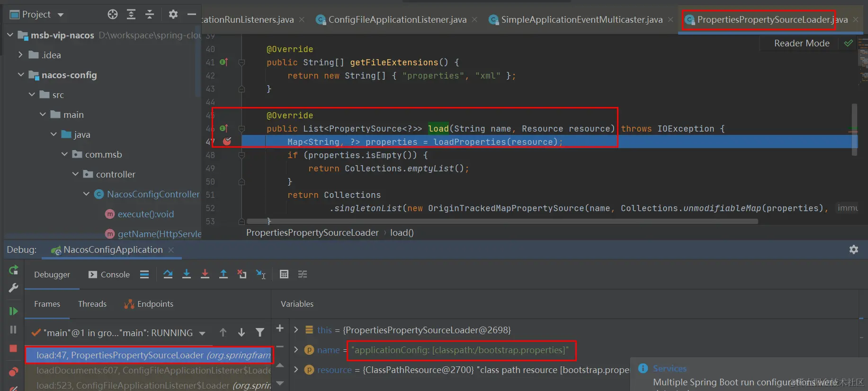
Task: Click the Rerun debug icon
Action: [x=13, y=270]
